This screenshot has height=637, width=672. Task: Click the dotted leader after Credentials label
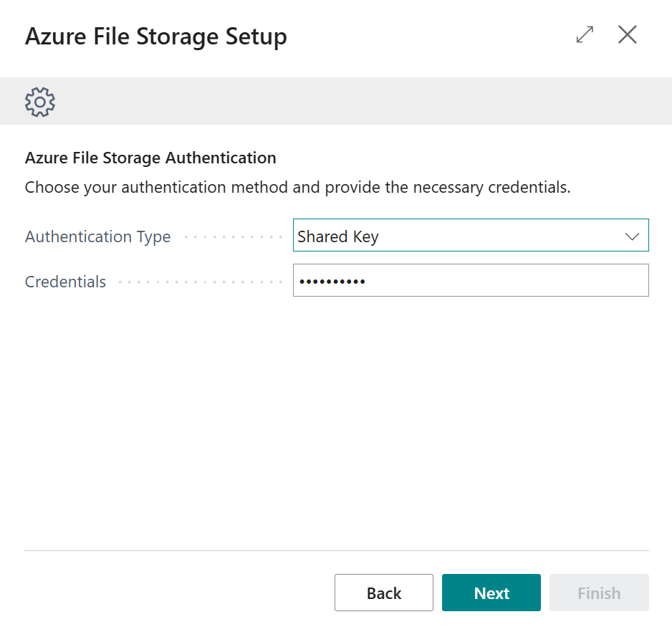coord(199,282)
